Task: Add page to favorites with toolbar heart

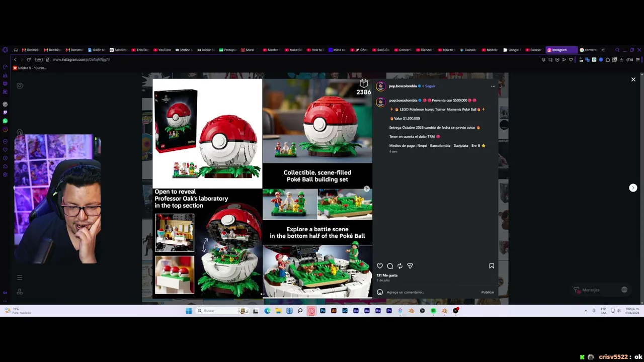Action: pyautogui.click(x=571, y=60)
